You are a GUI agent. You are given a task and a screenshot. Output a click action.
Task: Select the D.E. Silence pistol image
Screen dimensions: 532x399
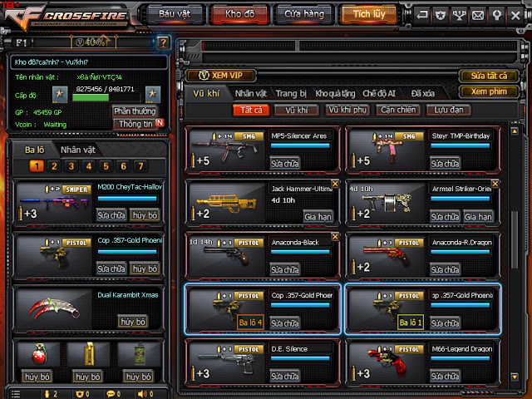click(x=226, y=363)
